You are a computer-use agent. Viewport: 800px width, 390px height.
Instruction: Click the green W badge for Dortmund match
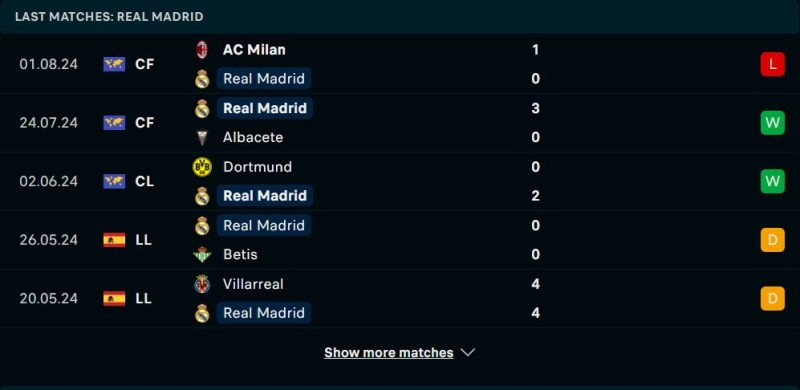[x=772, y=181]
